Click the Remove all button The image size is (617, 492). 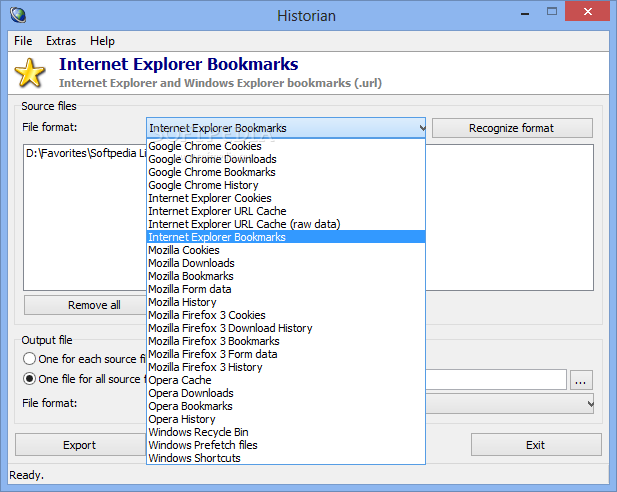(85, 305)
